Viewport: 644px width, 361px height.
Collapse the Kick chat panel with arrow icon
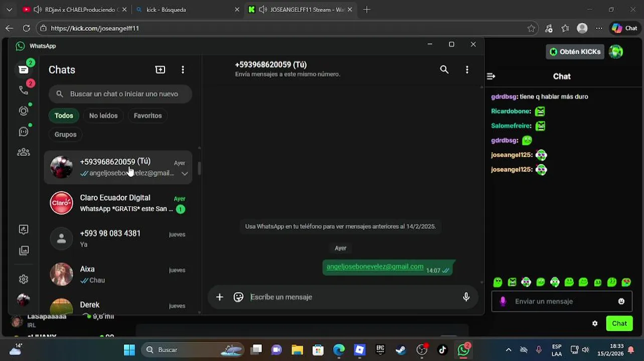point(491,76)
